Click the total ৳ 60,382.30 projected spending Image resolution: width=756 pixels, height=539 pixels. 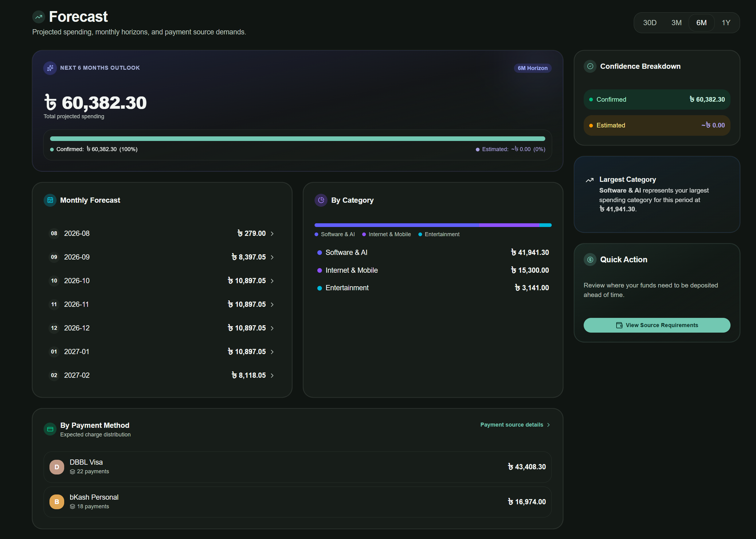pyautogui.click(x=95, y=102)
